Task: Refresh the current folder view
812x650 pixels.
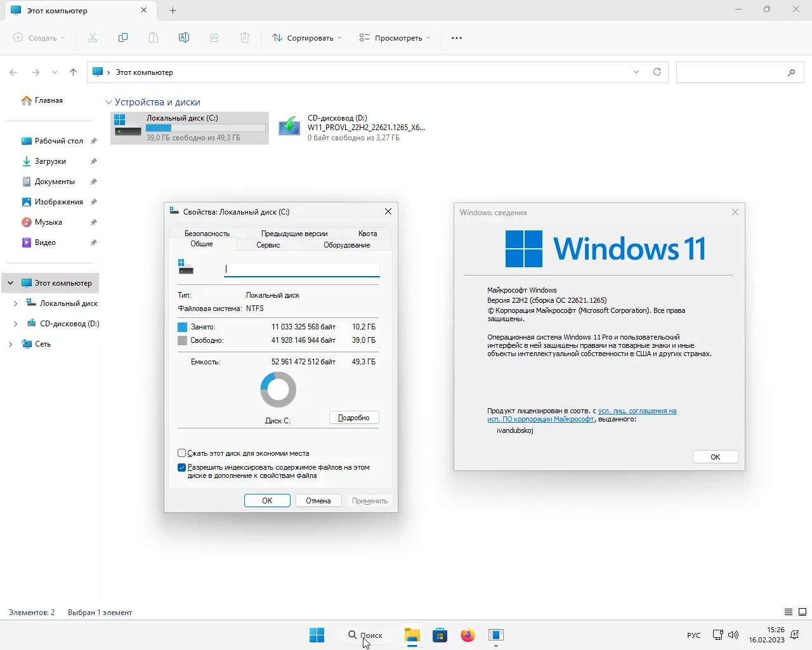Action: (657, 72)
